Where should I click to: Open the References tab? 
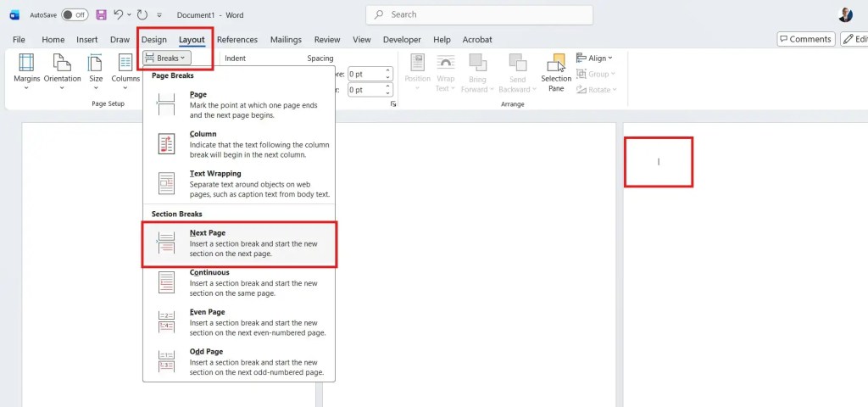coord(237,39)
